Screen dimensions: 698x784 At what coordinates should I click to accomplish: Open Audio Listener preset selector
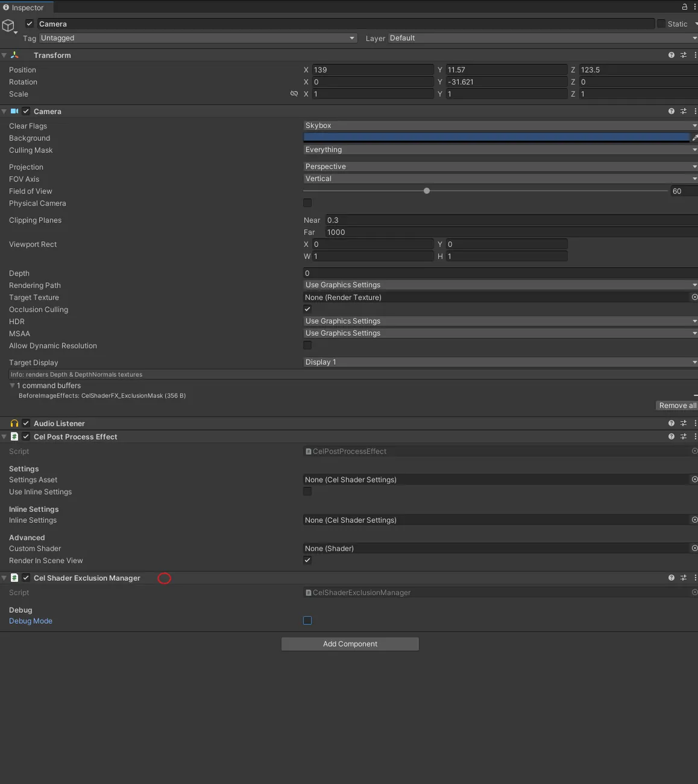684,423
